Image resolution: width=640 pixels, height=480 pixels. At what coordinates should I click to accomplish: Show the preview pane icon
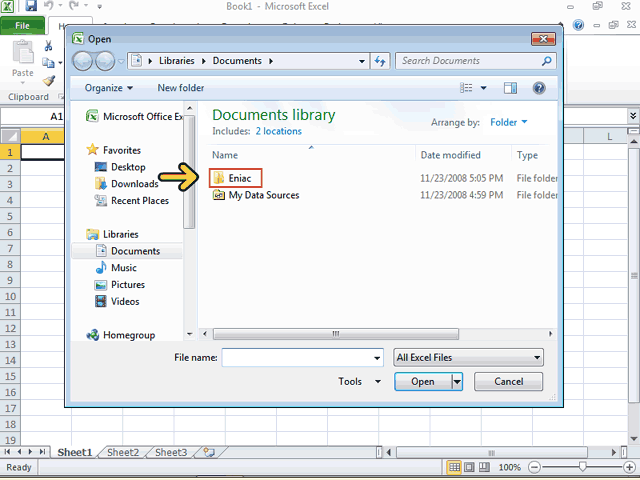click(x=510, y=88)
